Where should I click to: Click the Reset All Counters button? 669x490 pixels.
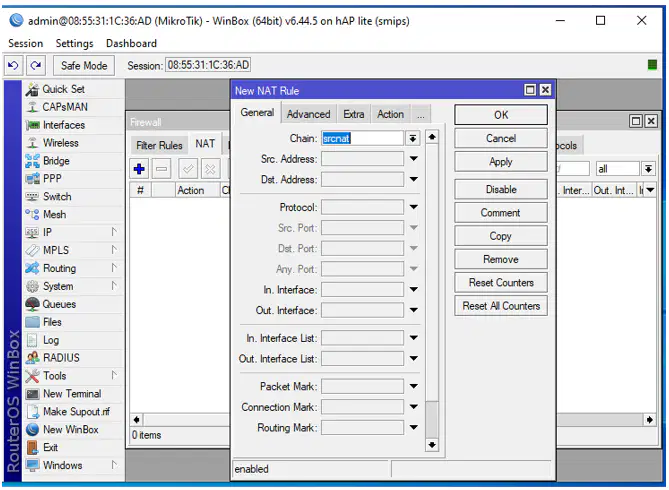[x=501, y=306]
